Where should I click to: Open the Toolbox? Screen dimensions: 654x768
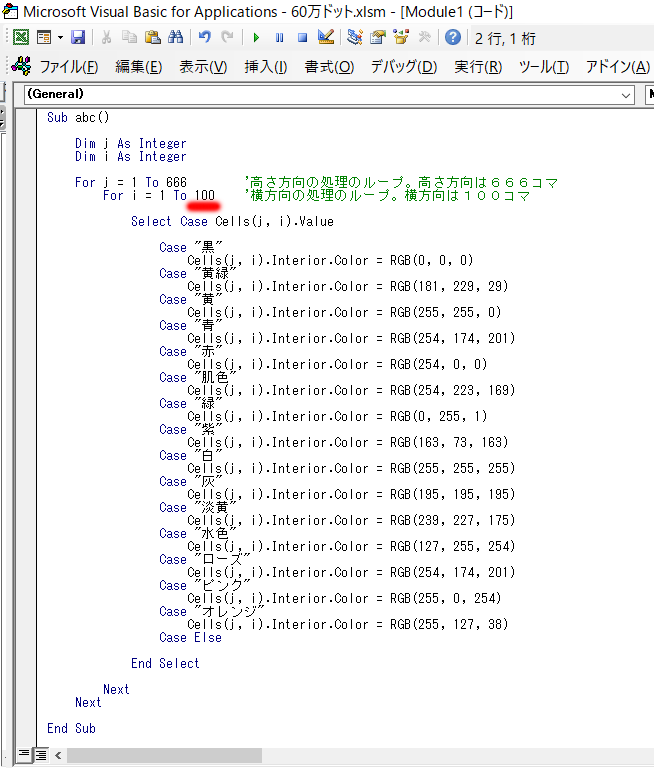click(x=424, y=37)
